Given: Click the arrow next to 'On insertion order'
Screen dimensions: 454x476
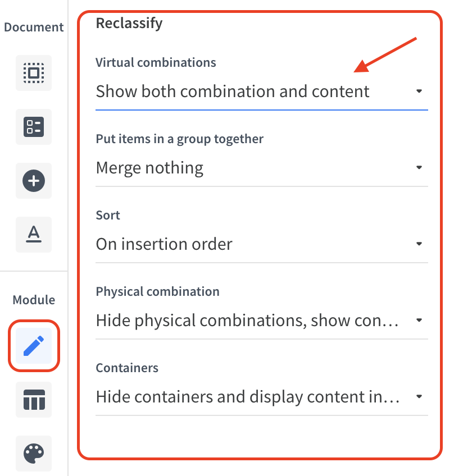Looking at the screenshot, I should point(419,244).
